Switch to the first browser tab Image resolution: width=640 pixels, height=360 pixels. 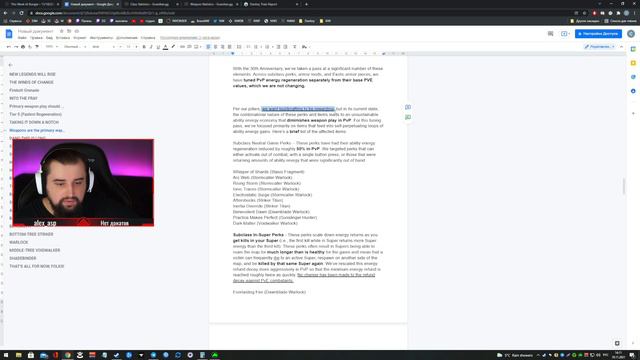[x=31, y=4]
